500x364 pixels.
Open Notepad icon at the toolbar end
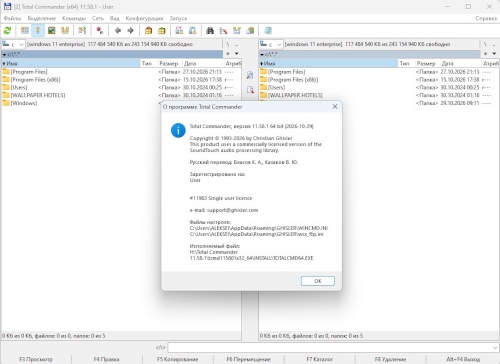click(268, 31)
